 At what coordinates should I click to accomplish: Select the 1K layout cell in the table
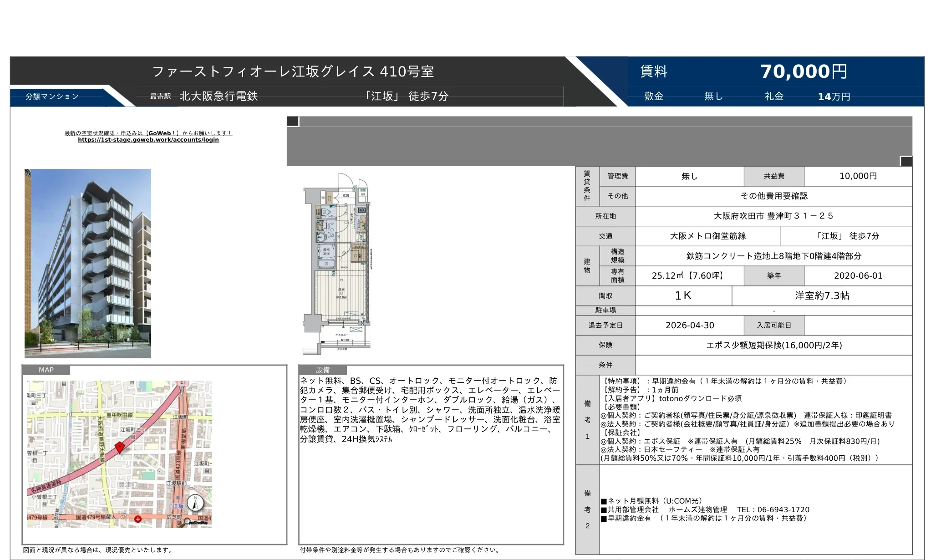[684, 295]
